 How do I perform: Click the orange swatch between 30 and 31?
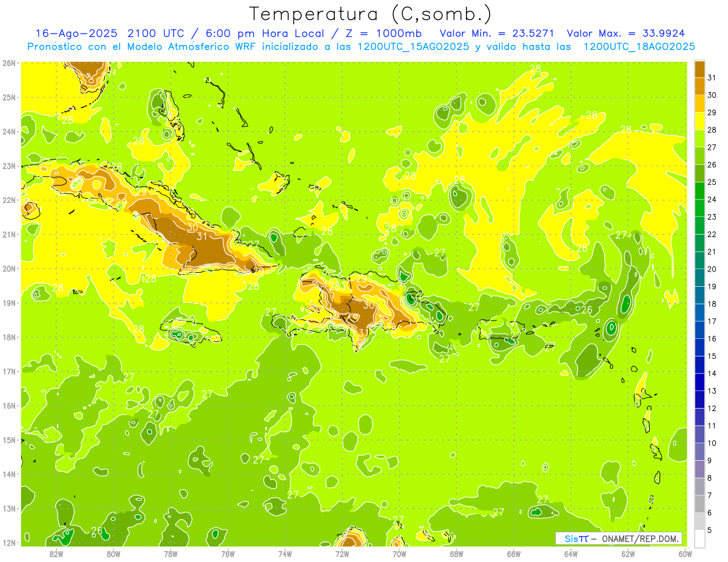tap(699, 85)
